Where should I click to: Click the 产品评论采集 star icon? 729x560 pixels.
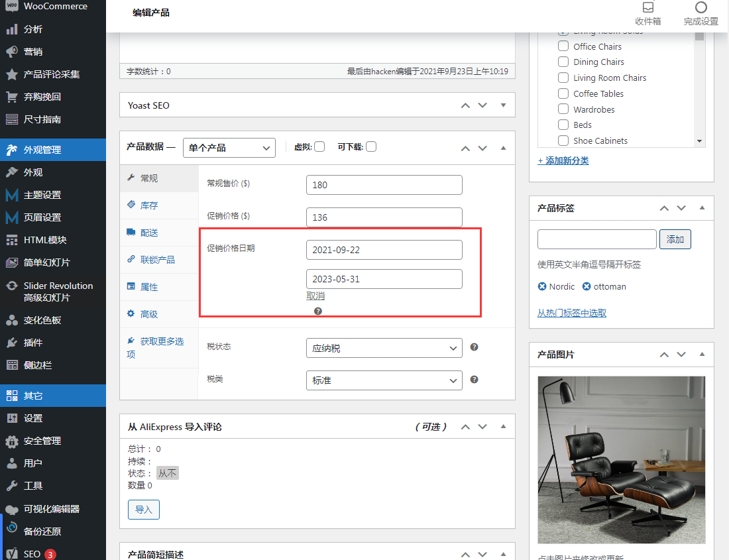pos(12,74)
